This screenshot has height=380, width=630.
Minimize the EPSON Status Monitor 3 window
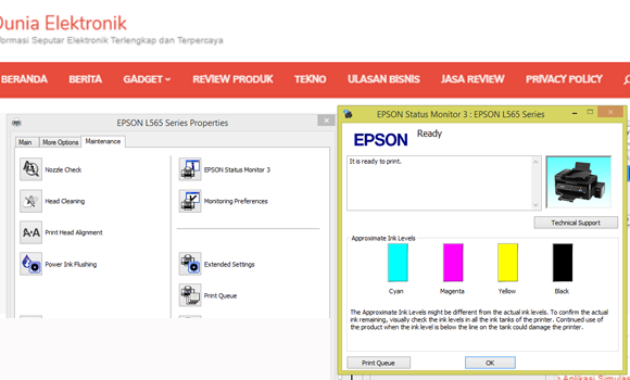coord(575,113)
